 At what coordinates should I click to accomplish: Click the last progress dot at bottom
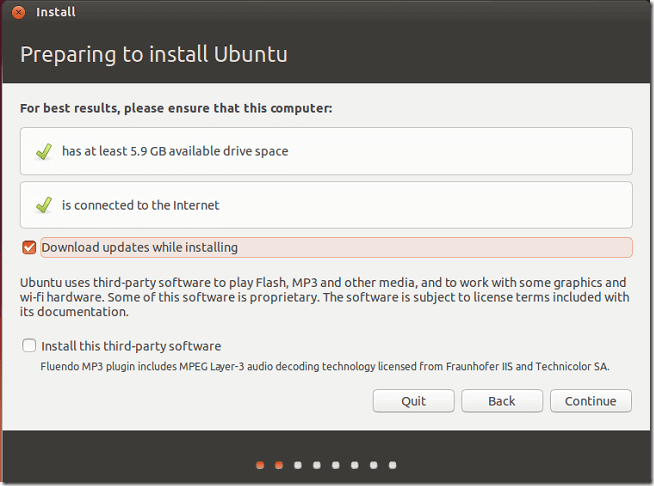coord(392,465)
